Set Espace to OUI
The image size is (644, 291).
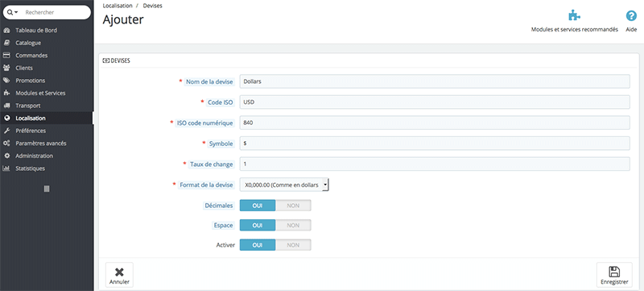point(257,225)
